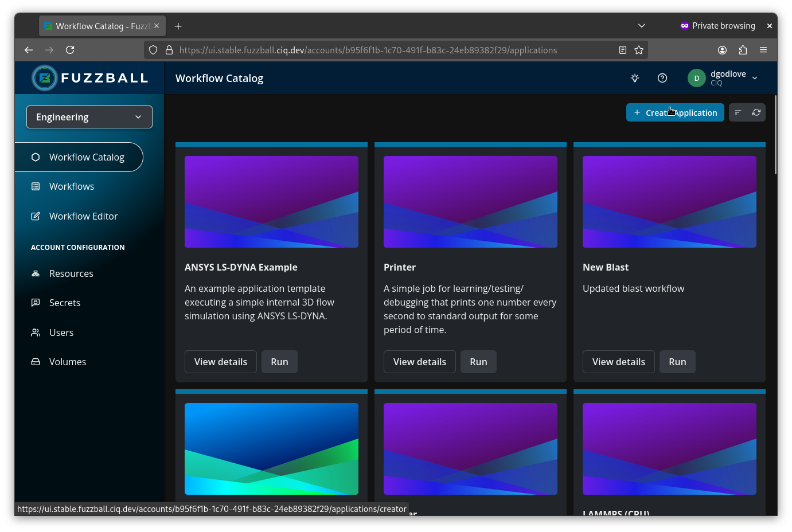Refresh the application list with the refresh icon
The height and width of the screenshot is (532, 792).
[x=756, y=112]
